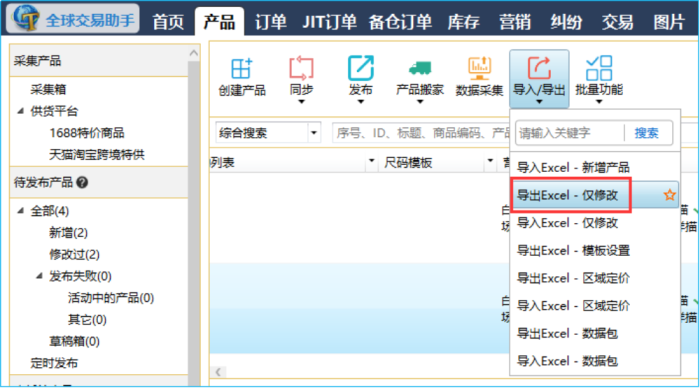Screen dimensions: 700x388
Task: Click the 采集产品 panel header
Action: 99,61
